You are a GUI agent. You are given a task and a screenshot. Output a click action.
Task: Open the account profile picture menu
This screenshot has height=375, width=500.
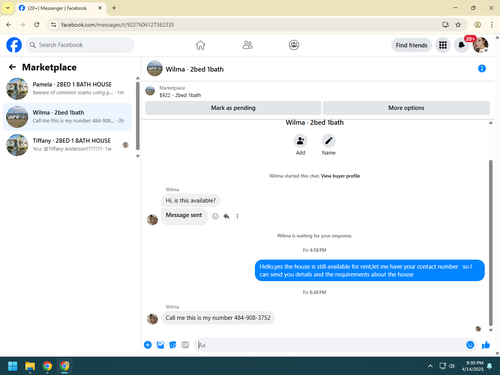(480, 45)
